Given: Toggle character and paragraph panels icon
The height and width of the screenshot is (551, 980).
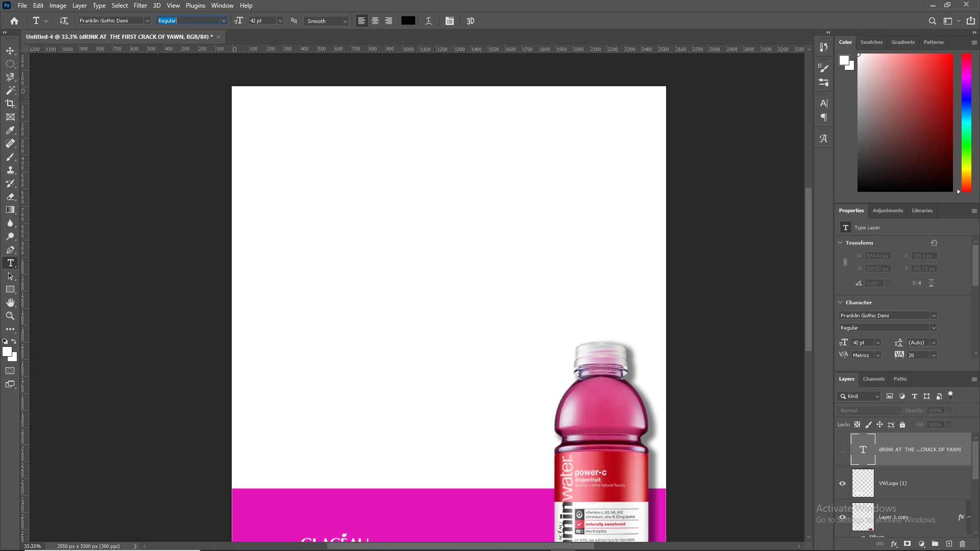Looking at the screenshot, I should pos(450,21).
